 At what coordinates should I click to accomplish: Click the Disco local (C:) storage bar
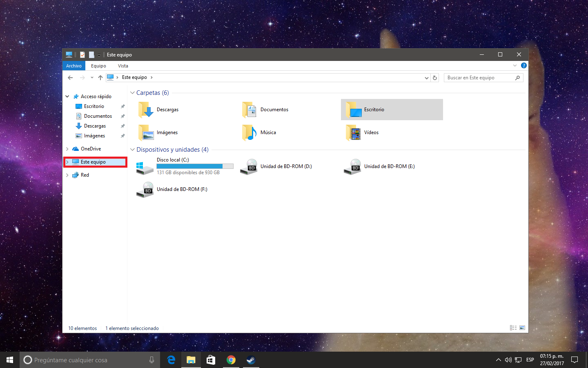[x=195, y=166]
